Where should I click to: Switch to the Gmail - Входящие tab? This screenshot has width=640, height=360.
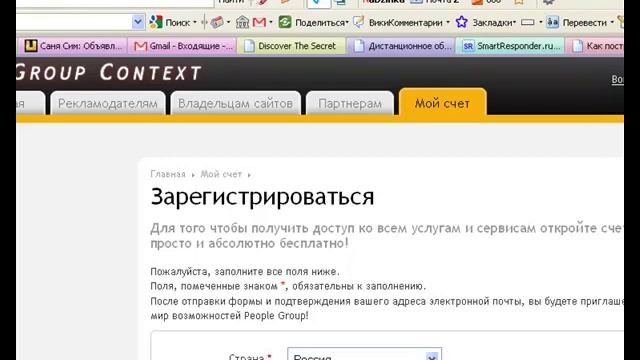pos(182,46)
